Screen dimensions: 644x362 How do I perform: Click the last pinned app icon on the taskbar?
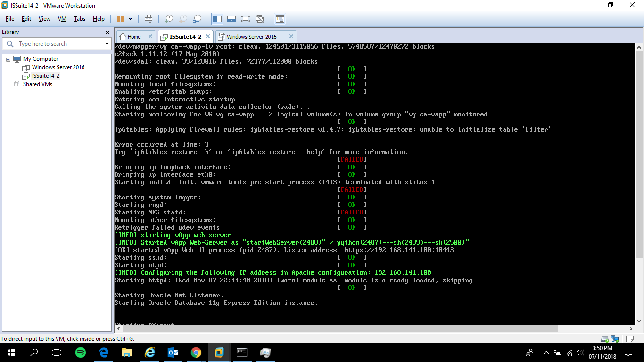265,353
